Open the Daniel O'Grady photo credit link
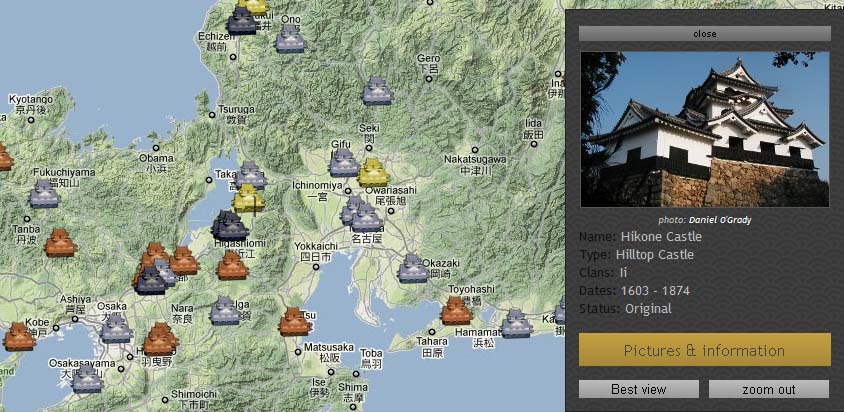 [x=721, y=220]
